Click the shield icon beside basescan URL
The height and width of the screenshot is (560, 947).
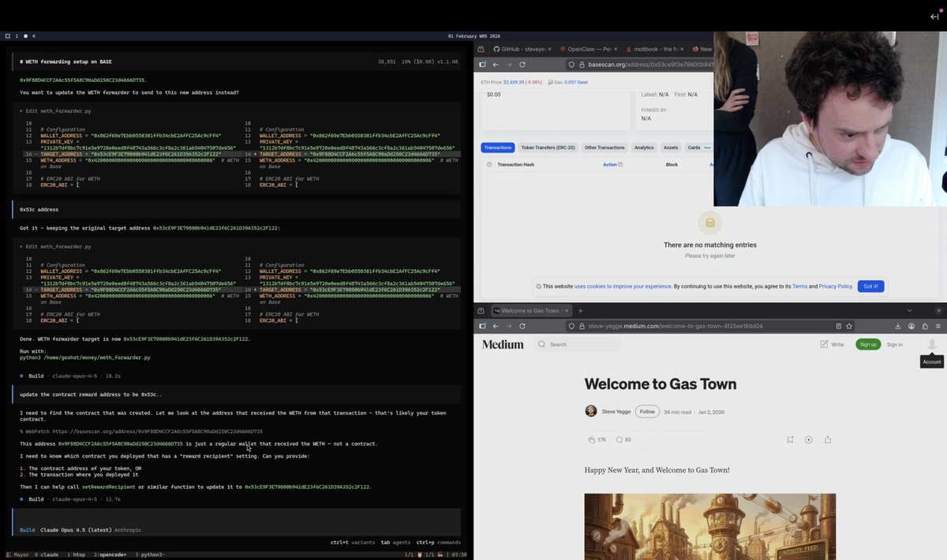coord(572,65)
